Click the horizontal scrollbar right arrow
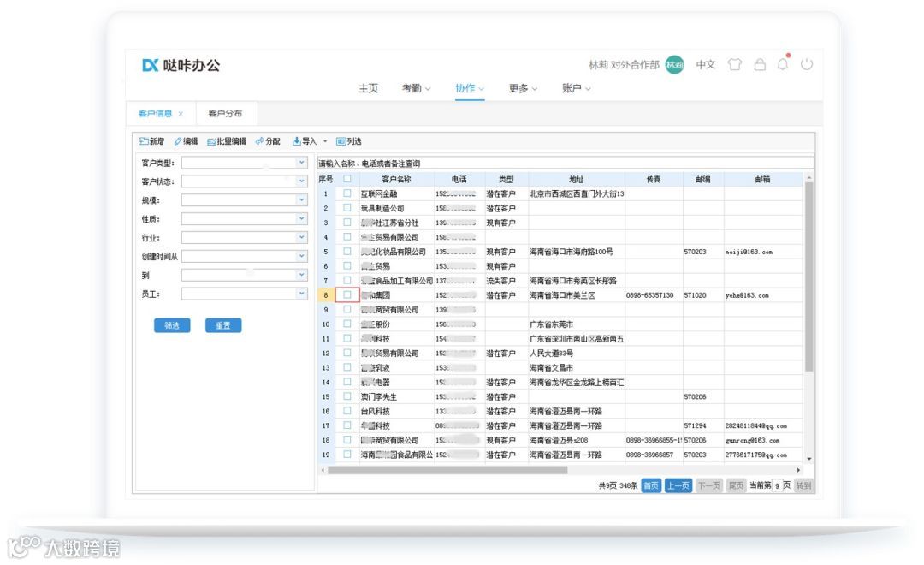This screenshot has height=565, width=924. pyautogui.click(x=798, y=470)
